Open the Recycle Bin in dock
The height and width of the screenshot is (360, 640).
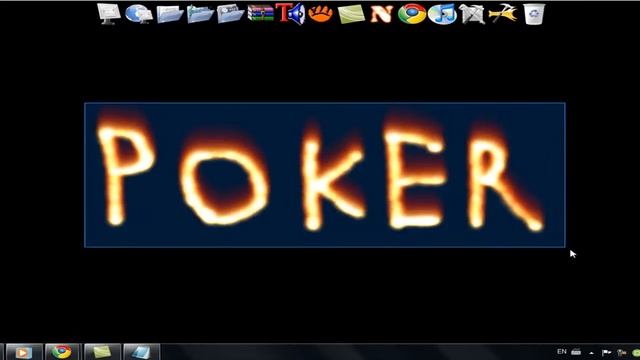(x=534, y=14)
